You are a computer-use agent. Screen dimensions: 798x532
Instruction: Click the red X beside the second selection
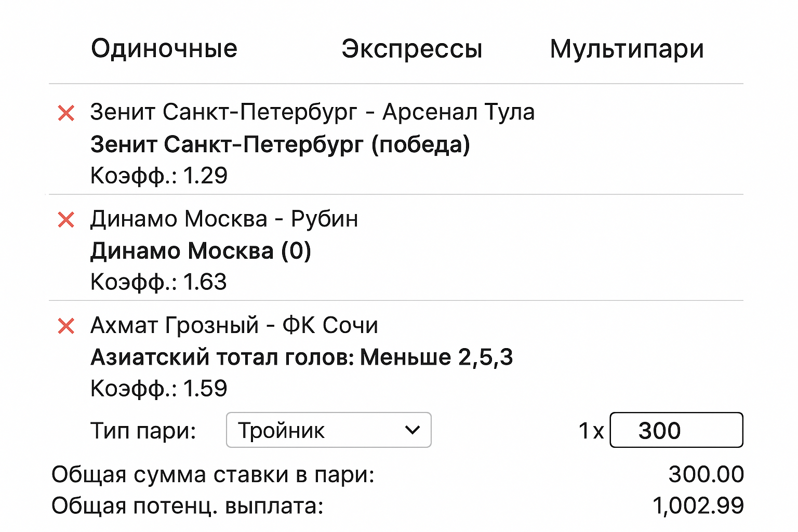(x=65, y=219)
